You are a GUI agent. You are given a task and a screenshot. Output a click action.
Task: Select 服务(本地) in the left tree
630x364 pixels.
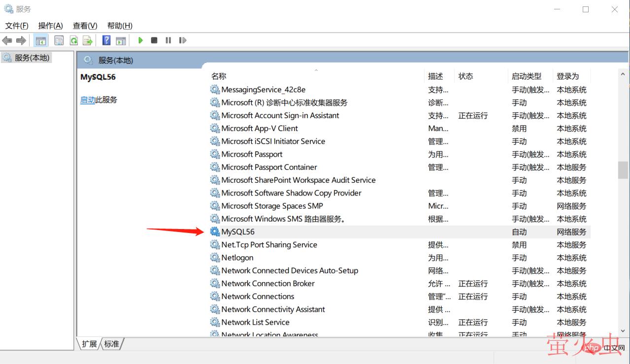pyautogui.click(x=32, y=58)
